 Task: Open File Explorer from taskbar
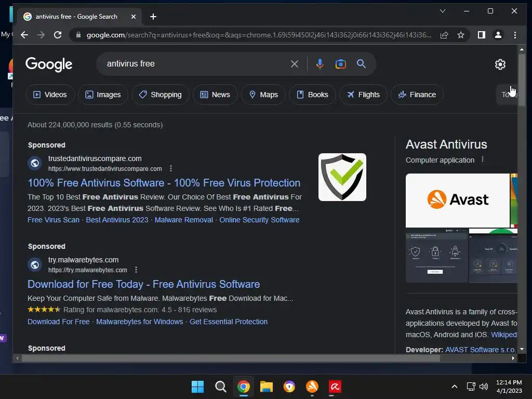[x=267, y=387]
